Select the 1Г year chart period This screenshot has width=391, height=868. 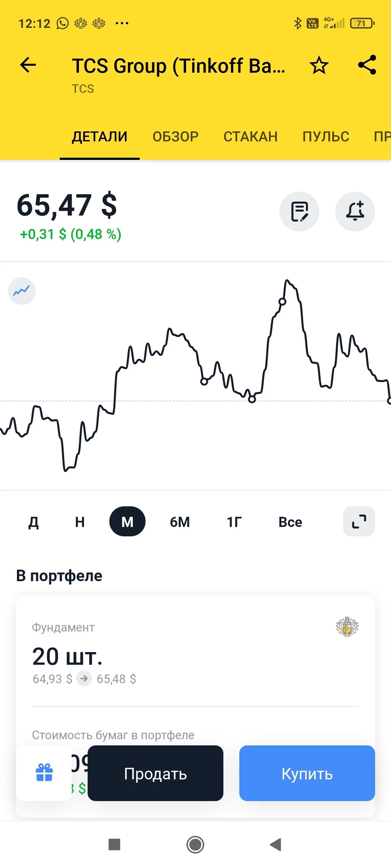[x=234, y=522]
